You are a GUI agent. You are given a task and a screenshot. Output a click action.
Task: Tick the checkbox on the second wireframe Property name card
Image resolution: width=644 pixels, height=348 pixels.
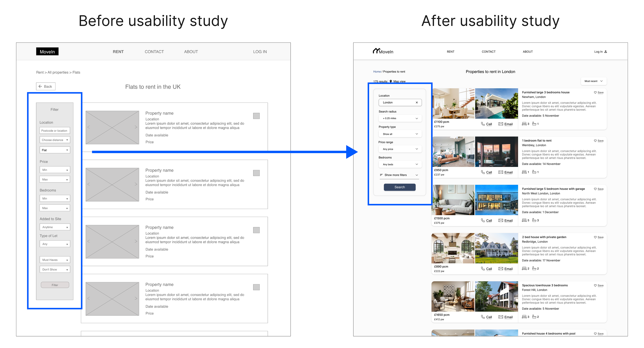(256, 173)
